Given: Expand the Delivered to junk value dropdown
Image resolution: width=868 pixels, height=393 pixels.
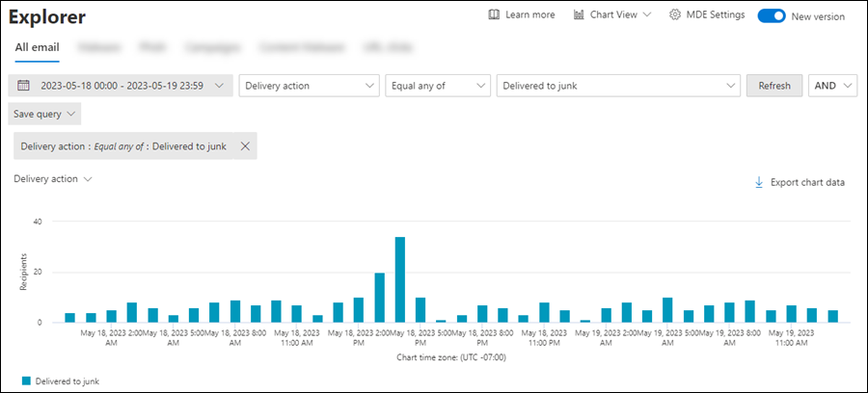Looking at the screenshot, I should 617,86.
